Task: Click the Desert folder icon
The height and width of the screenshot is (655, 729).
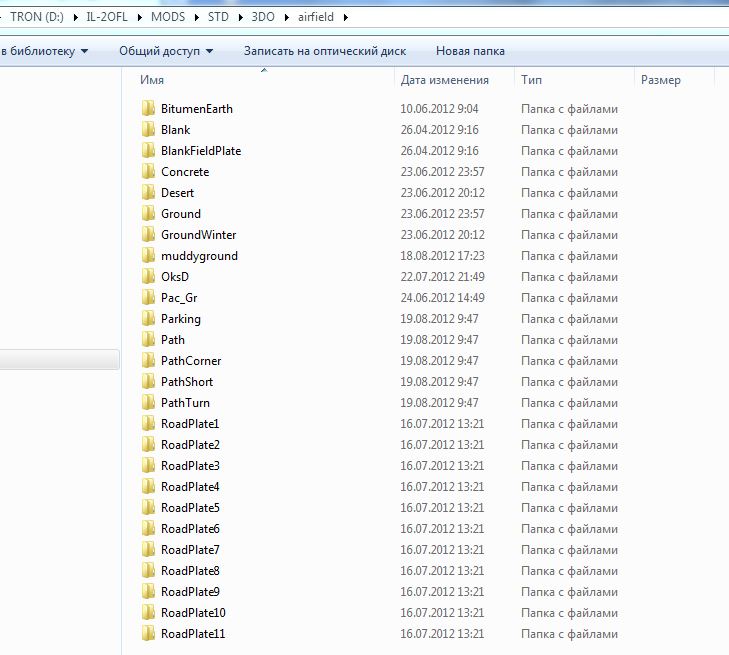Action: 148,192
